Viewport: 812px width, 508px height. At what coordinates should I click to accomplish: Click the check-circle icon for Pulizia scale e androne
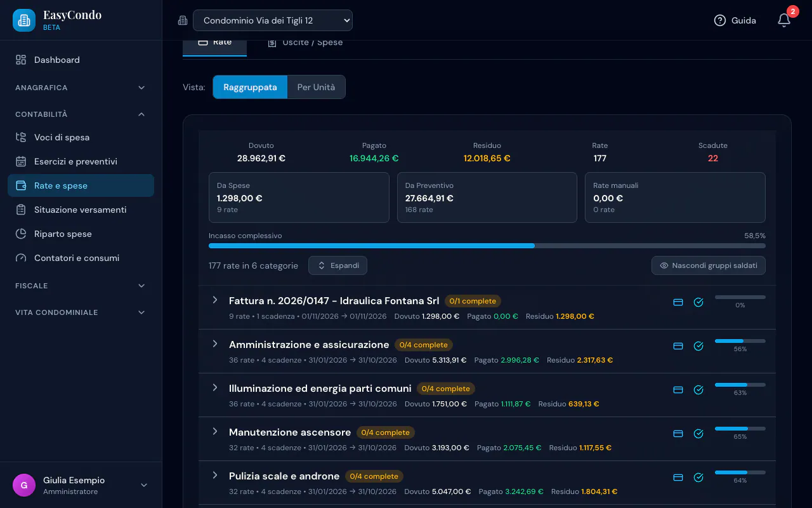(698, 478)
